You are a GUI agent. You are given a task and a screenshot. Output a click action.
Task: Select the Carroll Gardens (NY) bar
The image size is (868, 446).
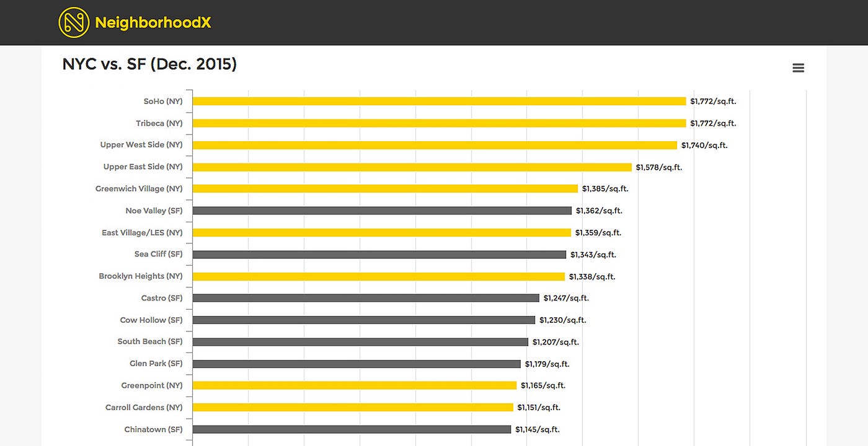tap(353, 407)
